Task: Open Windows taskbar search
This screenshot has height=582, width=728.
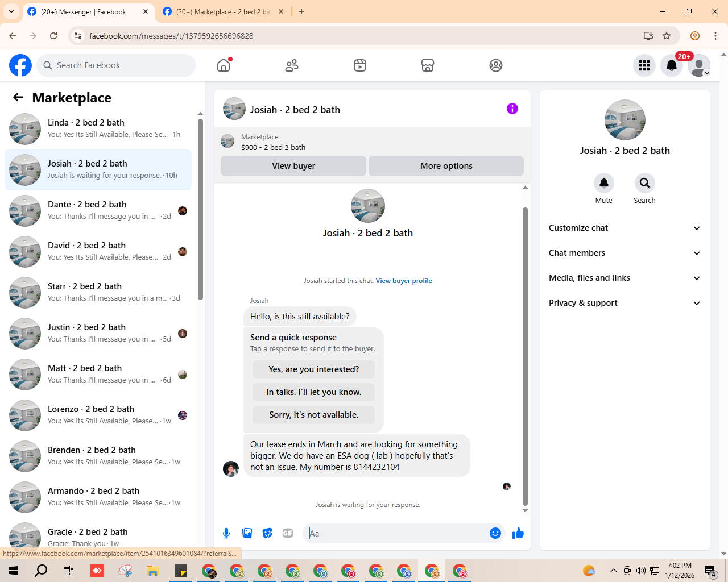Action: click(x=41, y=571)
